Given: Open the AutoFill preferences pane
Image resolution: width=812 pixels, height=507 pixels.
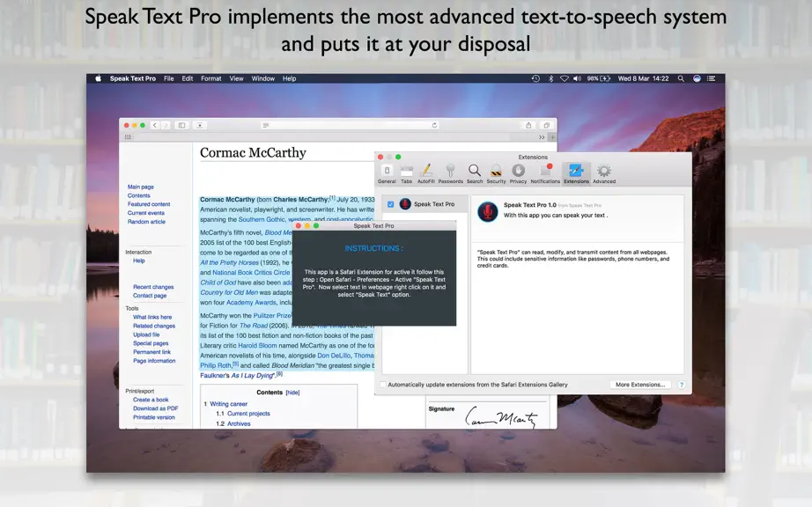Looking at the screenshot, I should 425,173.
